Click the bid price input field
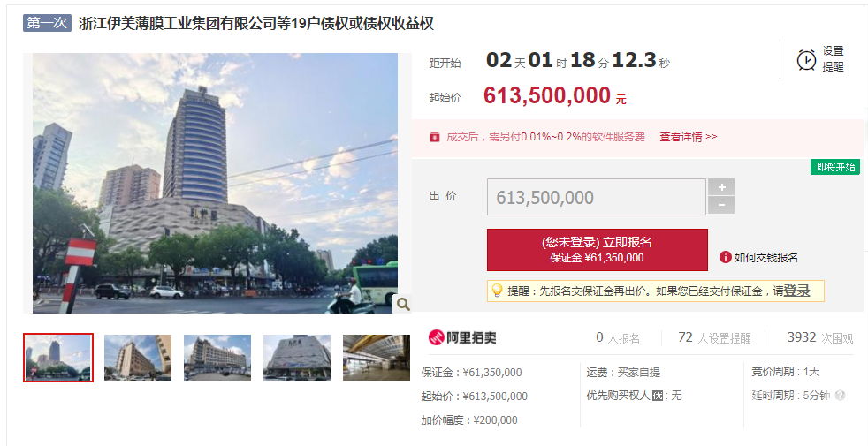The height and width of the screenshot is (446, 868). (596, 197)
